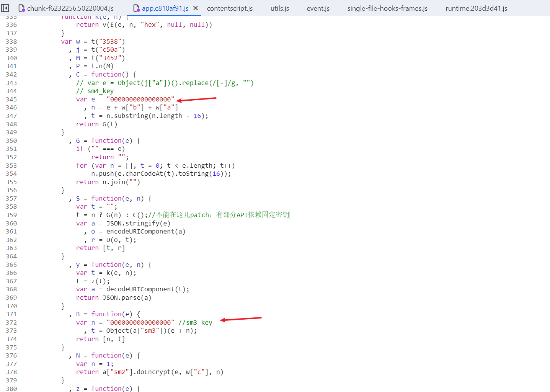Open the contentscript.js tab
The image size is (550, 392).
click(230, 8)
